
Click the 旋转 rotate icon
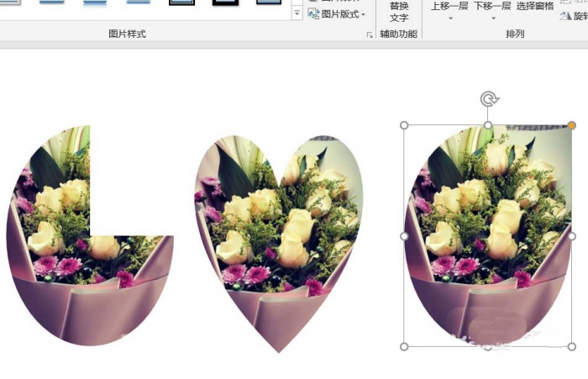pos(565,16)
